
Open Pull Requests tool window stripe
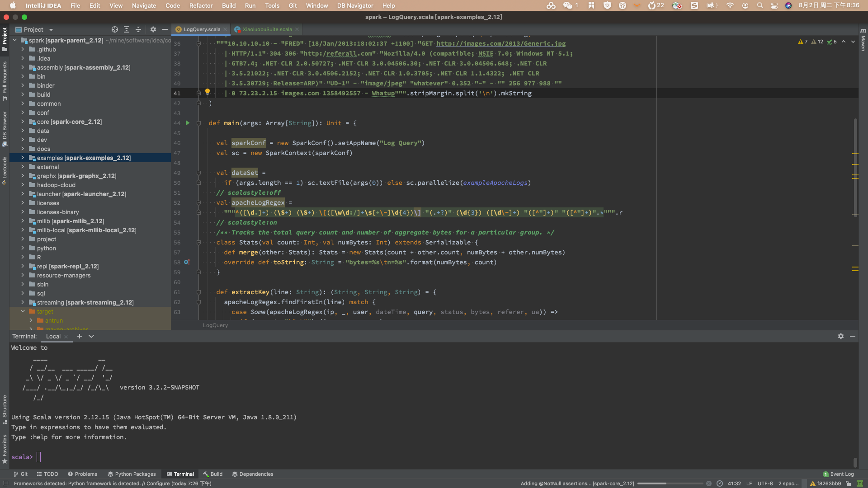(5, 81)
